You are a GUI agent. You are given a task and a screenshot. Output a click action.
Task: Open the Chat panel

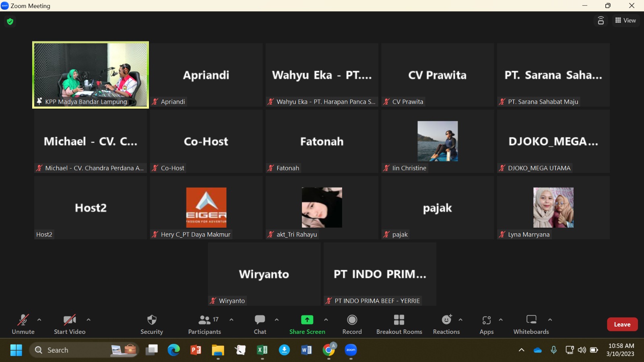[260, 324]
